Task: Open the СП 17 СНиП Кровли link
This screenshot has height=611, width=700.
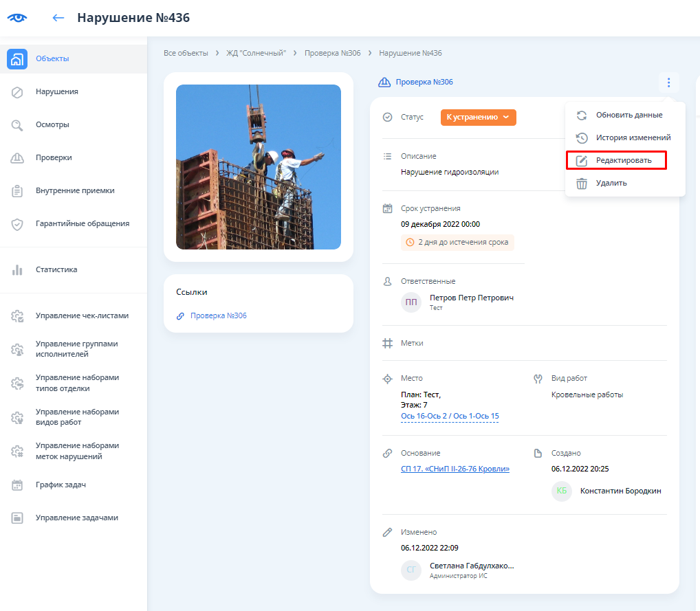Action: point(455,469)
